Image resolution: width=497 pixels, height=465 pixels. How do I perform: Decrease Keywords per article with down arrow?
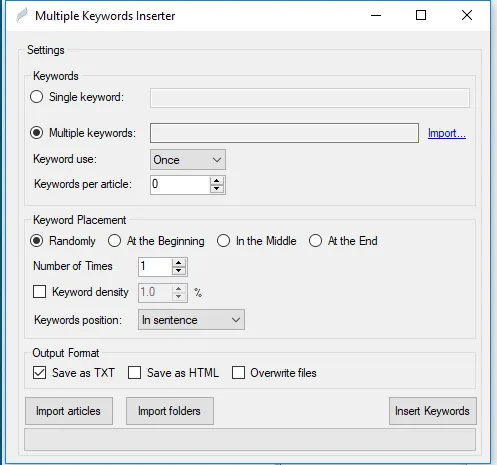[217, 189]
